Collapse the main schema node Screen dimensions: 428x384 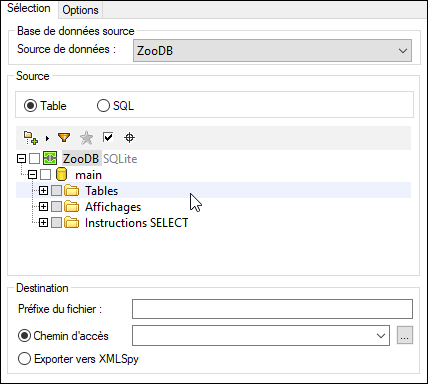pyautogui.click(x=32, y=174)
